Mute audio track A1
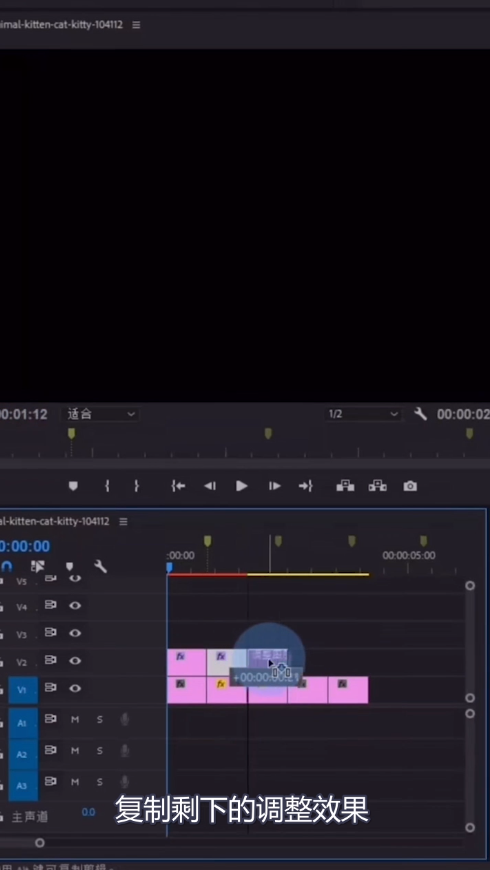 tap(75, 720)
